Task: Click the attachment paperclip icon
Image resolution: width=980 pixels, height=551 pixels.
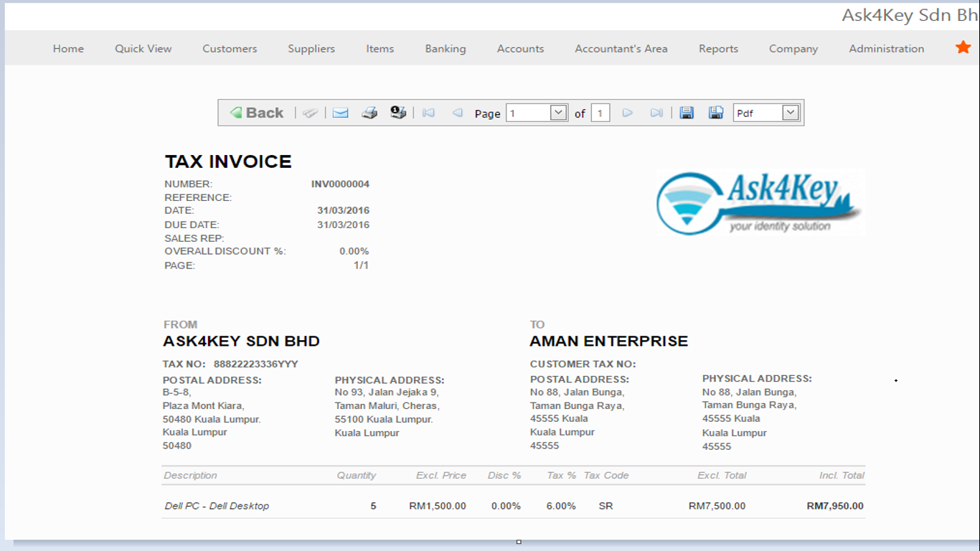Action: coord(310,113)
